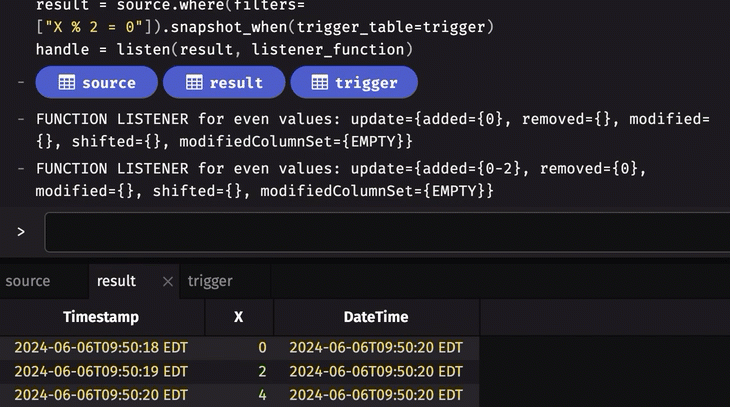The width and height of the screenshot is (730, 407).
Task: Close the result tab
Action: coord(167,282)
